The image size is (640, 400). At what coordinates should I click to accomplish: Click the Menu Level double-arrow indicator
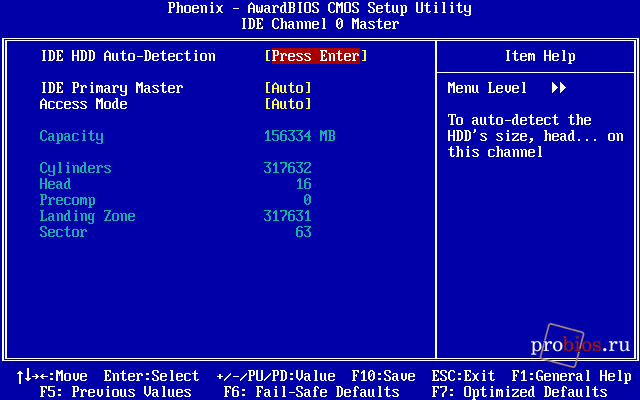point(559,88)
